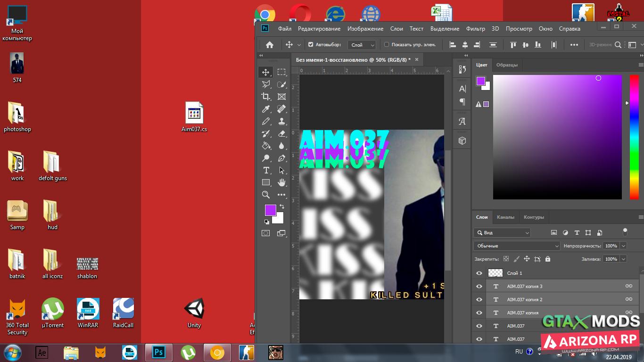Viewport: 644px width, 362px height.
Task: Select the Eyedropper tool
Action: click(x=266, y=109)
